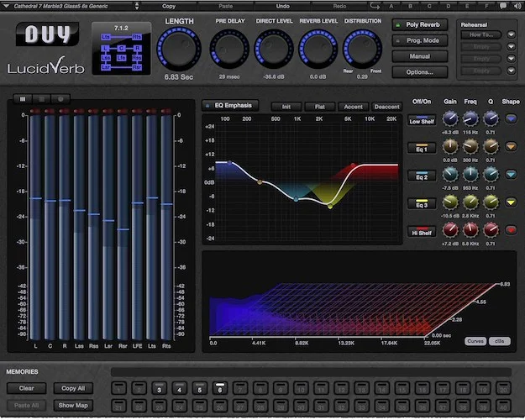Screen dimensions: 525x420
Task: Click the Hi Shelf Gain knob
Action: coord(450,230)
